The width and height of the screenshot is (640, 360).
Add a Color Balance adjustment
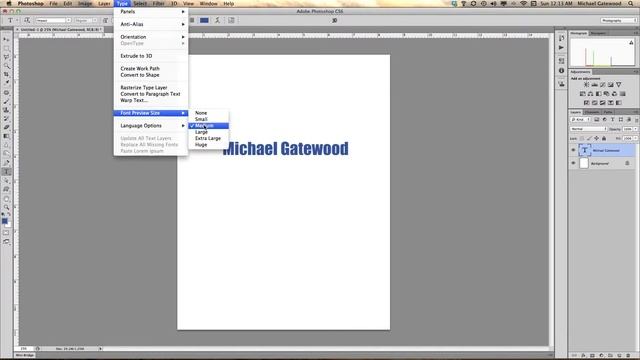[x=590, y=93]
